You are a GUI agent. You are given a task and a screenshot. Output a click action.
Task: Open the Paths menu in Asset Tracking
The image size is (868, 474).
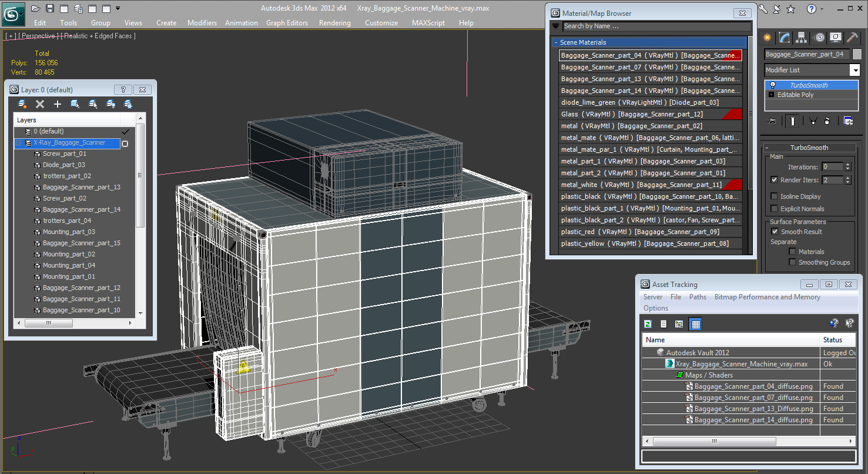point(698,297)
